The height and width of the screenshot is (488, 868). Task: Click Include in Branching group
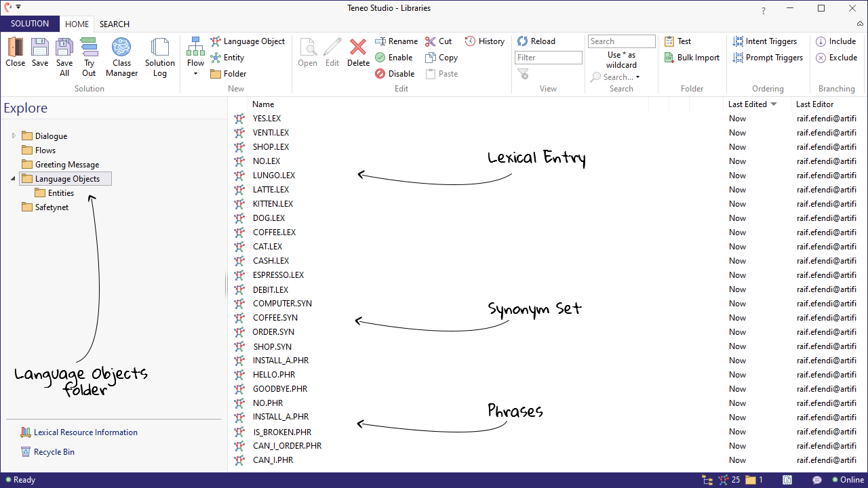(835, 41)
